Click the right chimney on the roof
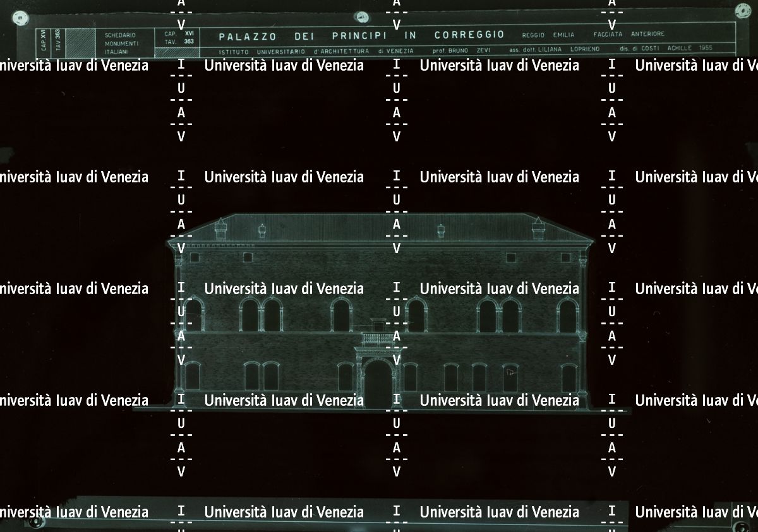The width and height of the screenshot is (758, 532). click(538, 228)
